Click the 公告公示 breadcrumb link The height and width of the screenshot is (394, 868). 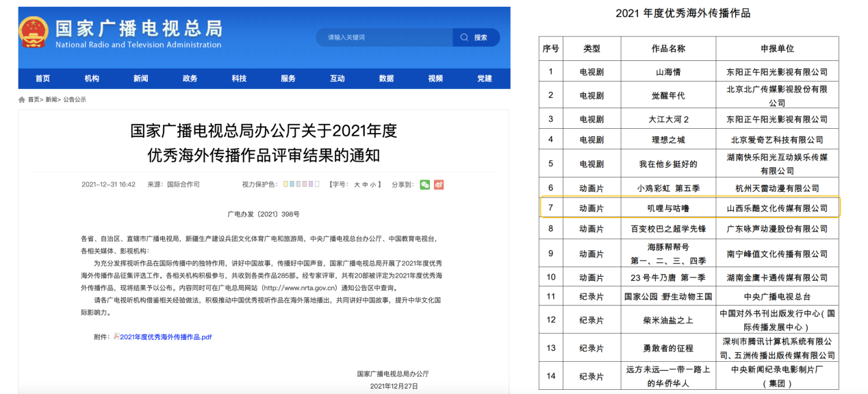click(x=75, y=99)
